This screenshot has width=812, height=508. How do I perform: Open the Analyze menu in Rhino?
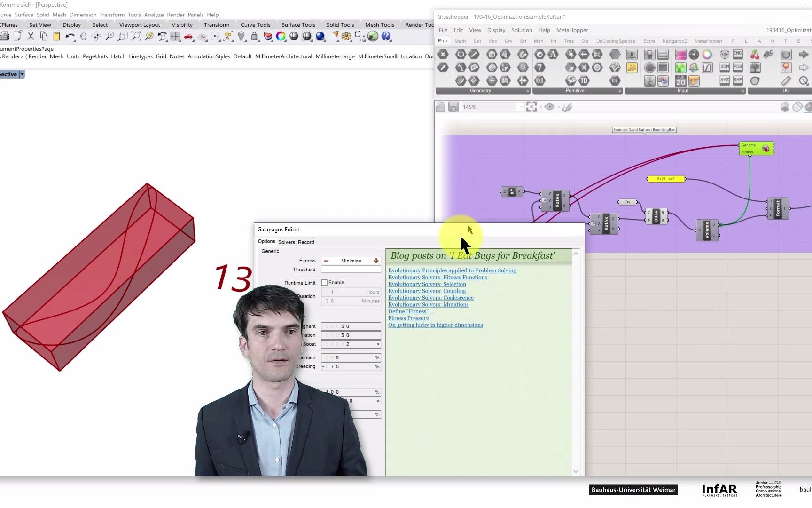click(154, 15)
